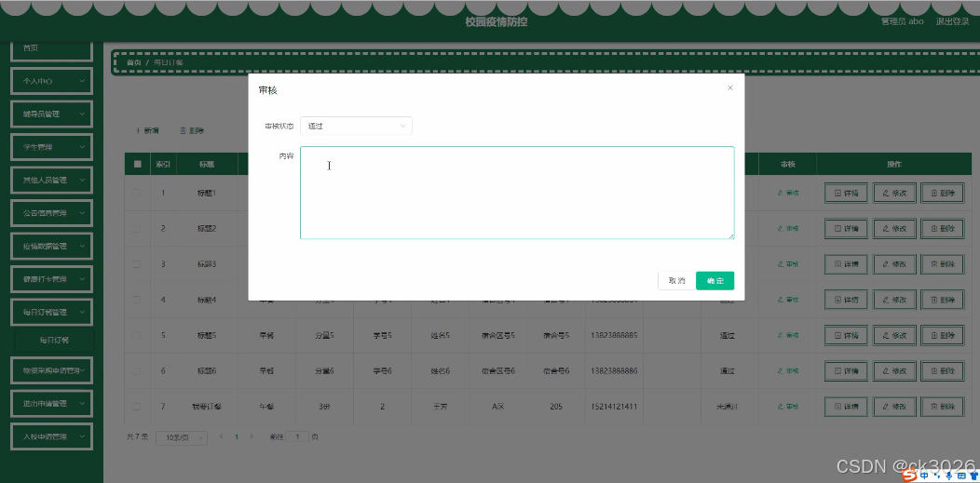Expand the 进出申请管理 sidebar menu
This screenshot has height=483, width=980.
coord(51,404)
